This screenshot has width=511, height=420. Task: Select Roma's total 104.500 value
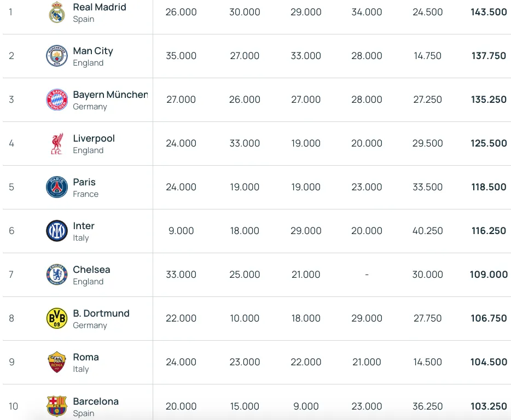point(489,362)
